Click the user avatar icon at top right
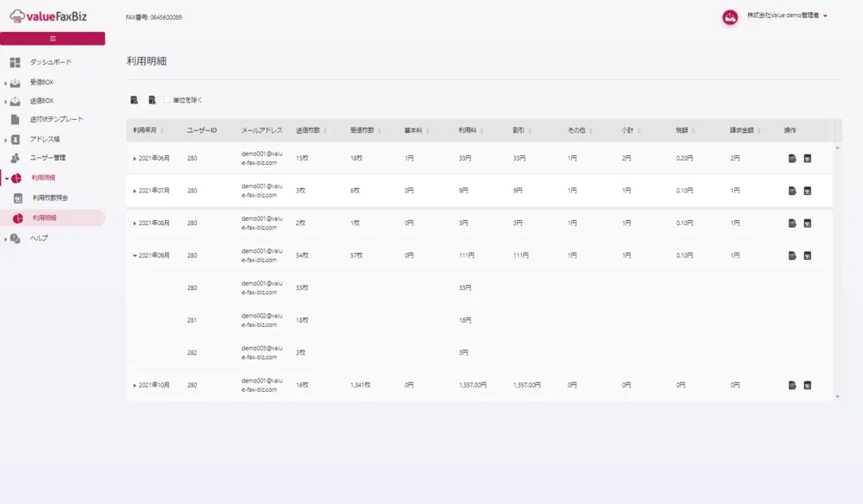Viewport: 863px width, 504px height. pos(730,17)
